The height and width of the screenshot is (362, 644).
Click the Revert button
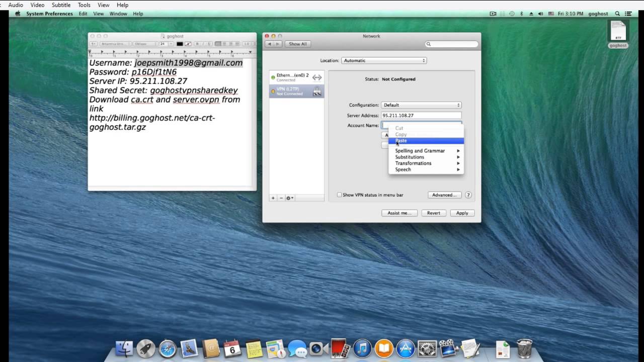point(434,213)
